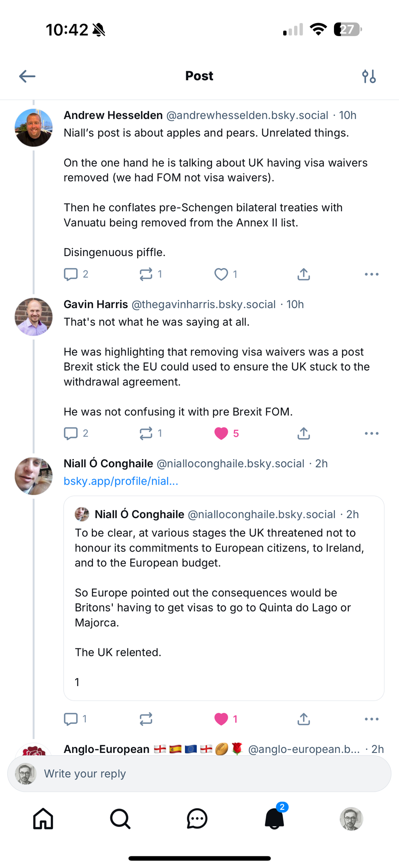Like Andrew Hesselden's post

coord(221,274)
